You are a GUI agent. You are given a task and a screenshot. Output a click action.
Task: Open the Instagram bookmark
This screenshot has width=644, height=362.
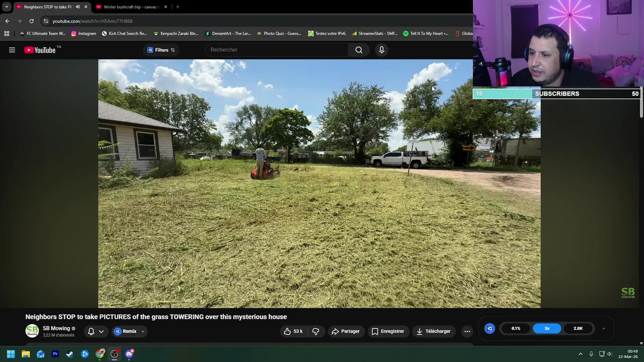[84, 33]
